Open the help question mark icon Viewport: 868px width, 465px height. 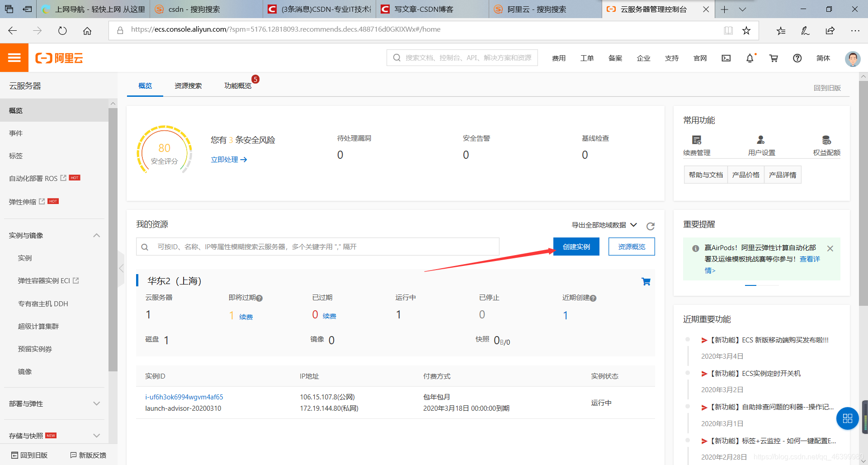797,58
